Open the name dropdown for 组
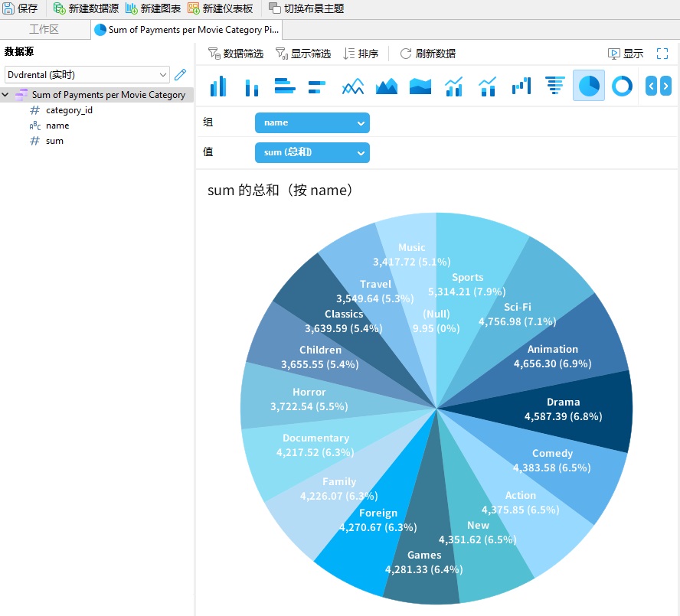The width and height of the screenshot is (680, 616). (x=312, y=122)
